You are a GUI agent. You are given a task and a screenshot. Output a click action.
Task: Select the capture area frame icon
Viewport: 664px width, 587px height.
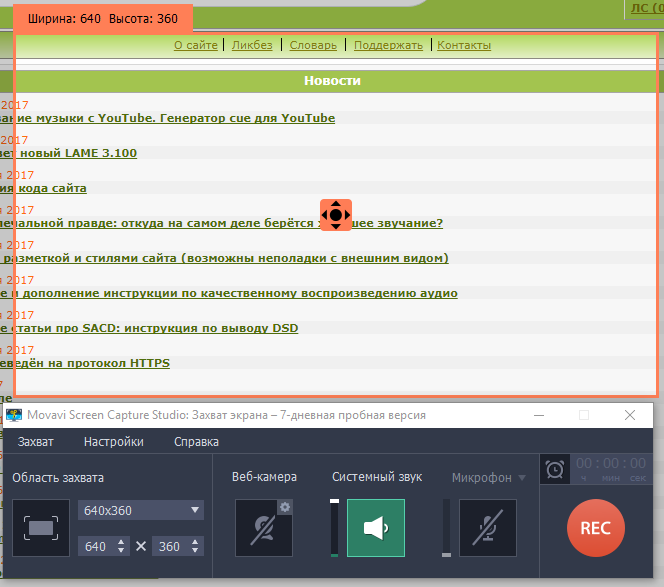pyautogui.click(x=41, y=528)
